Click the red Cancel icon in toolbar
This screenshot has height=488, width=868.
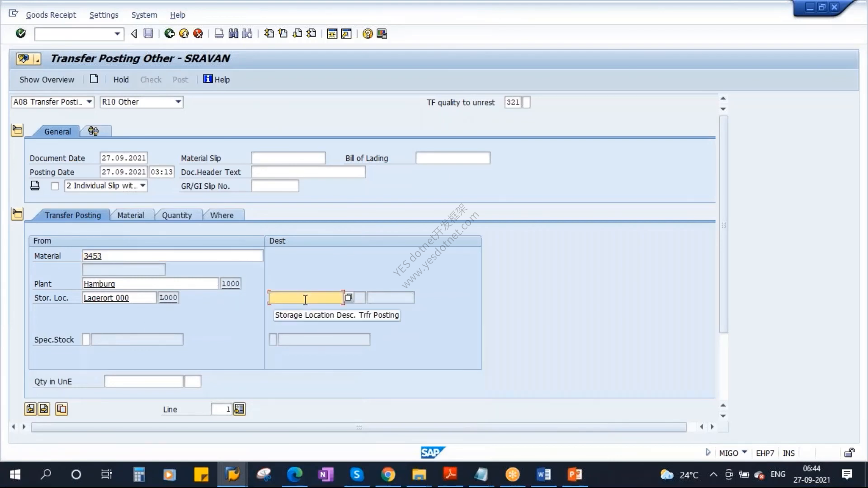pyautogui.click(x=198, y=33)
